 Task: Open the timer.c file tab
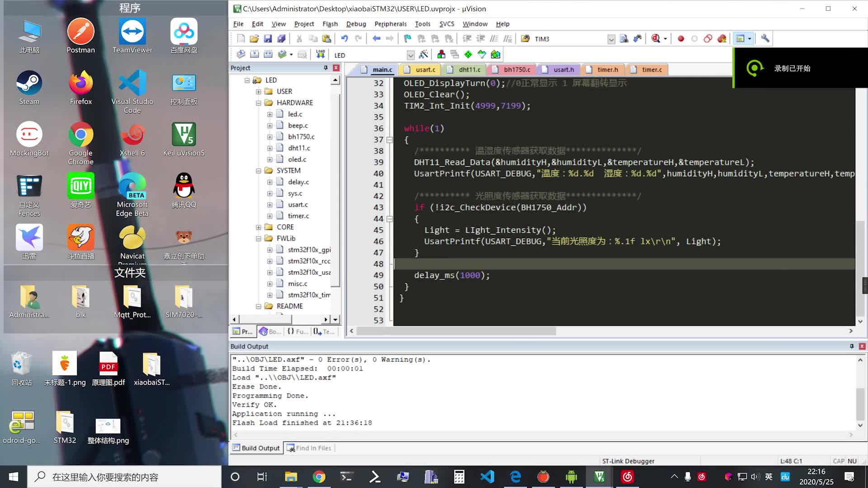(651, 69)
